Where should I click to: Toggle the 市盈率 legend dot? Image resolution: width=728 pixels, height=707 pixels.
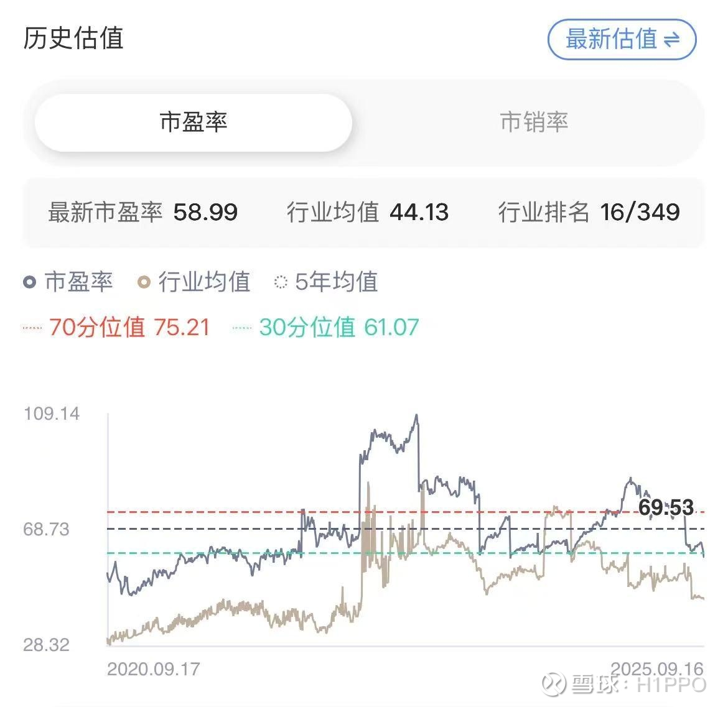point(29,282)
